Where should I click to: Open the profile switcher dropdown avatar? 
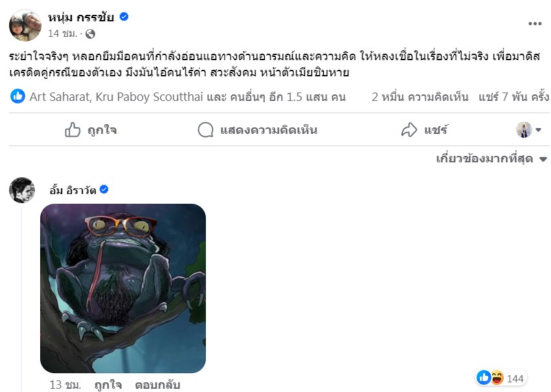(524, 130)
